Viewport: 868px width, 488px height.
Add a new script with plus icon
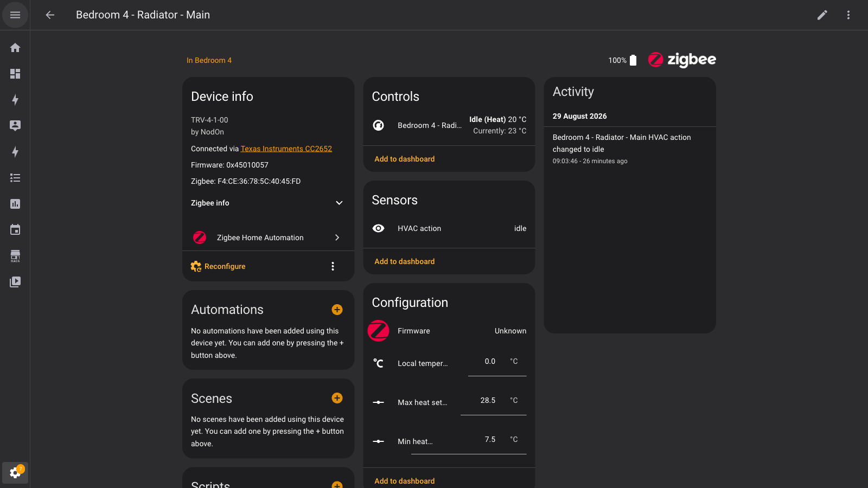pos(337,484)
